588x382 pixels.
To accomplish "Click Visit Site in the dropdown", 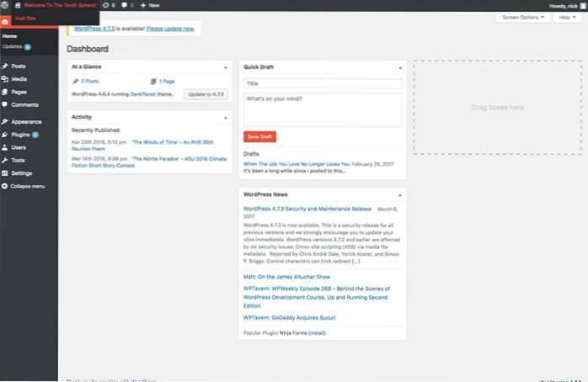I will 25,18.
